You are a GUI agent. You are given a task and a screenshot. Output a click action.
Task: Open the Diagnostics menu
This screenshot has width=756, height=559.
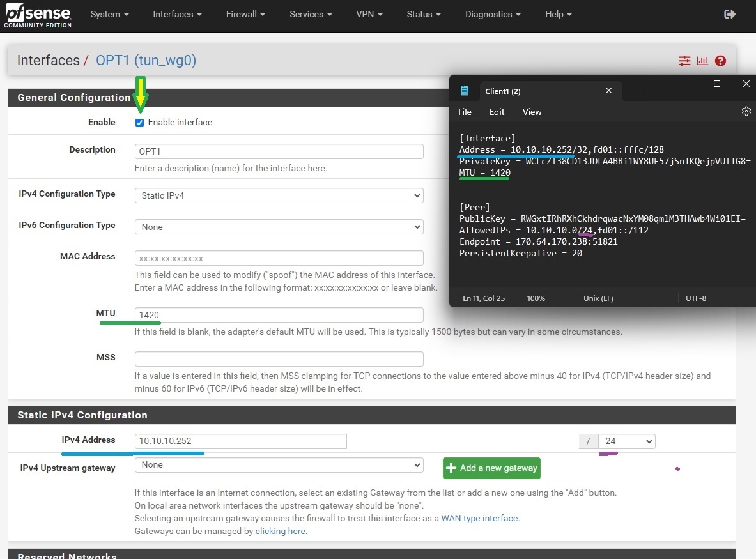(492, 14)
